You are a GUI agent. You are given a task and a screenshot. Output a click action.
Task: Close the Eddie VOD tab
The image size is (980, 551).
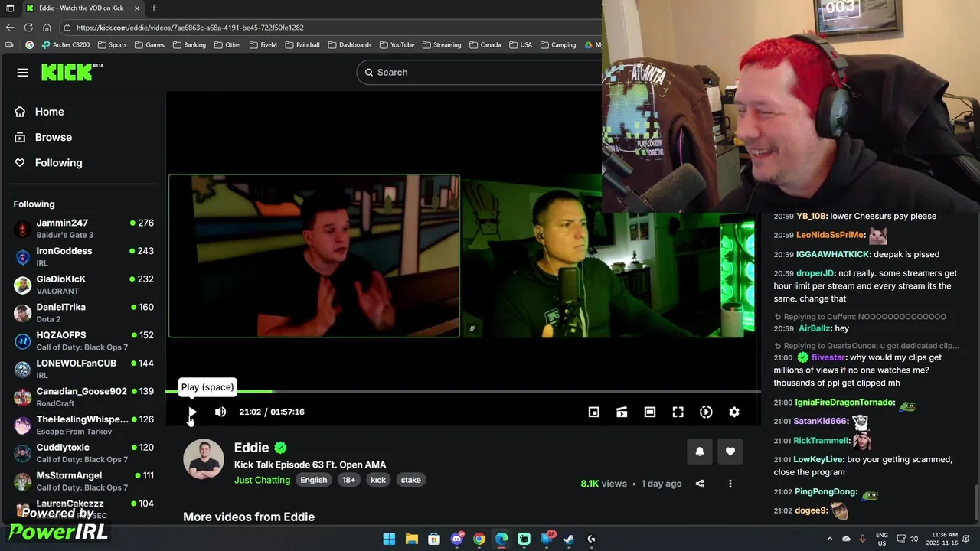tap(137, 8)
